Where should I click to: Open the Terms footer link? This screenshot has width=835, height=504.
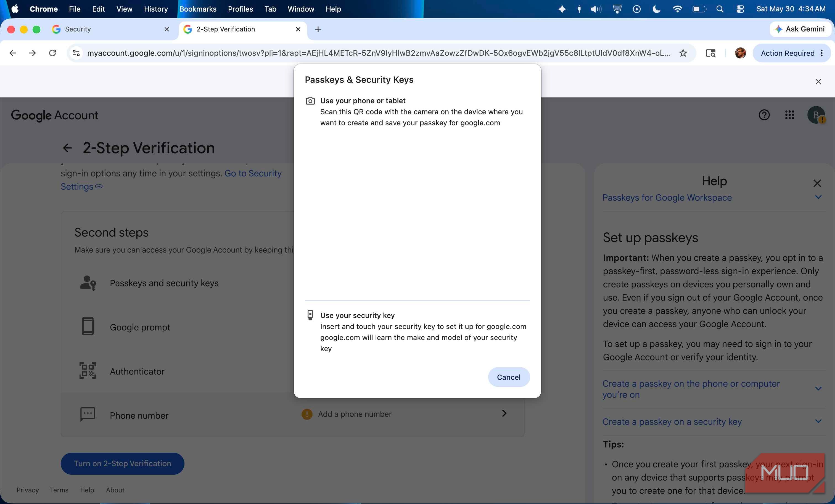click(x=59, y=490)
